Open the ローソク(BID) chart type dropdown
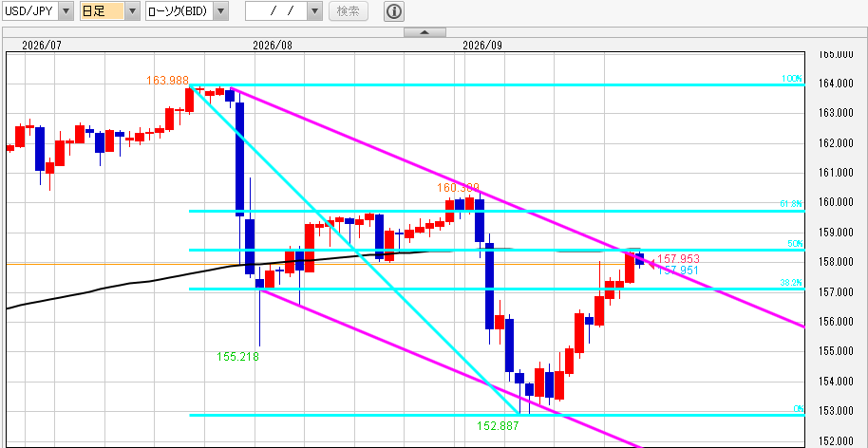The height and width of the screenshot is (448, 868). tap(220, 11)
